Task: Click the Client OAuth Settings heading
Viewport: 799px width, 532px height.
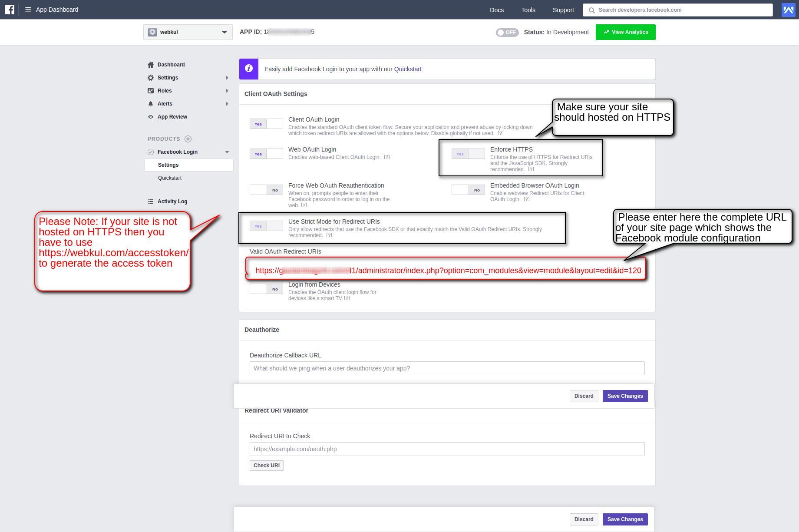Action: tap(276, 94)
